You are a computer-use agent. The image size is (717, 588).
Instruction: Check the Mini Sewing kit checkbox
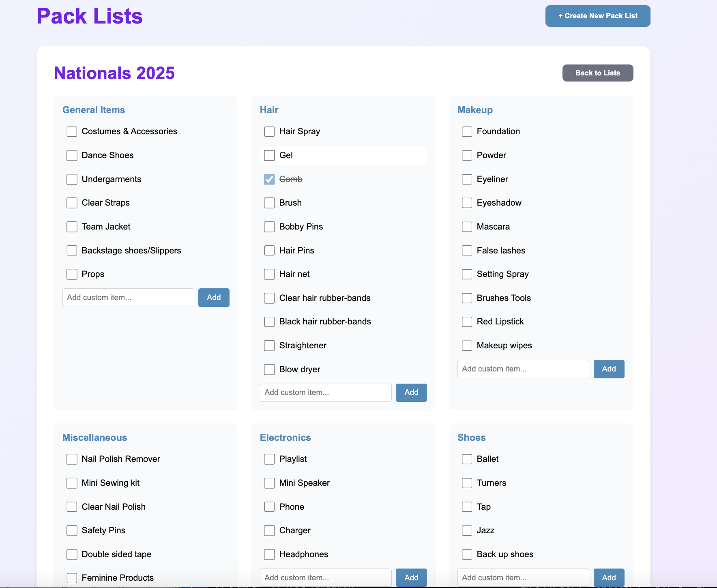tap(72, 483)
